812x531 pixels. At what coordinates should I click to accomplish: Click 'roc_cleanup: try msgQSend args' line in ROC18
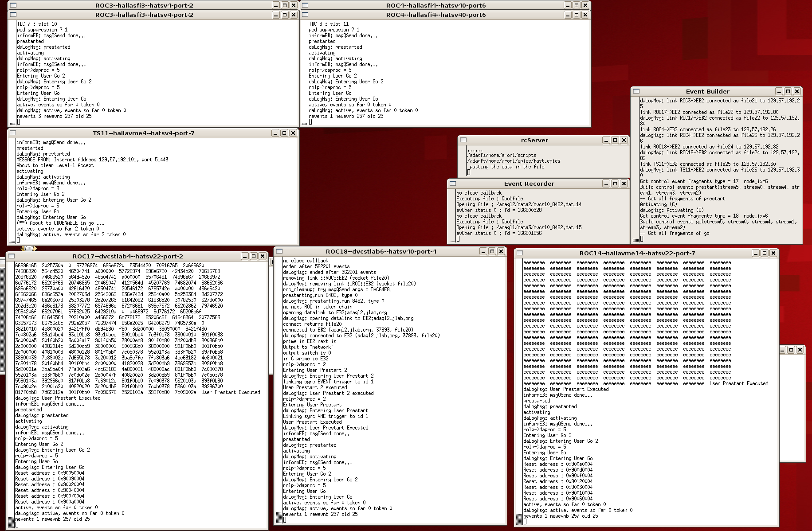337,289
